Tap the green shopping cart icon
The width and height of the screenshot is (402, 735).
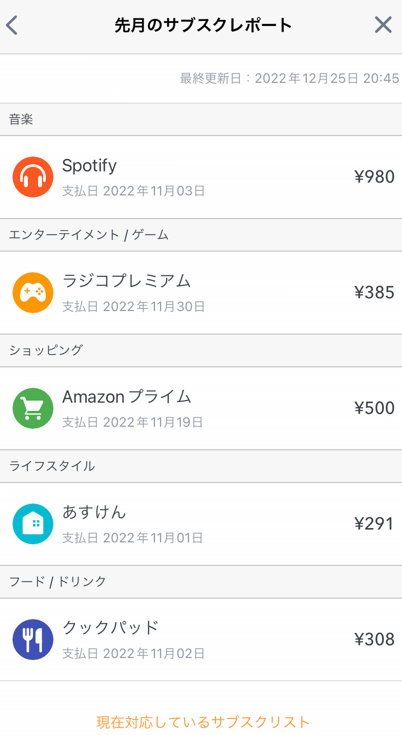point(33,408)
